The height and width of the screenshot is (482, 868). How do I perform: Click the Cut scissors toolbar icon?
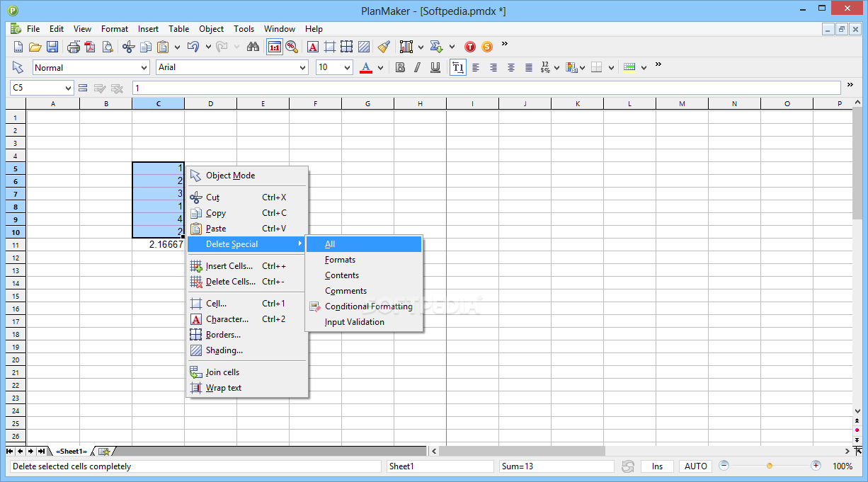tap(128, 47)
